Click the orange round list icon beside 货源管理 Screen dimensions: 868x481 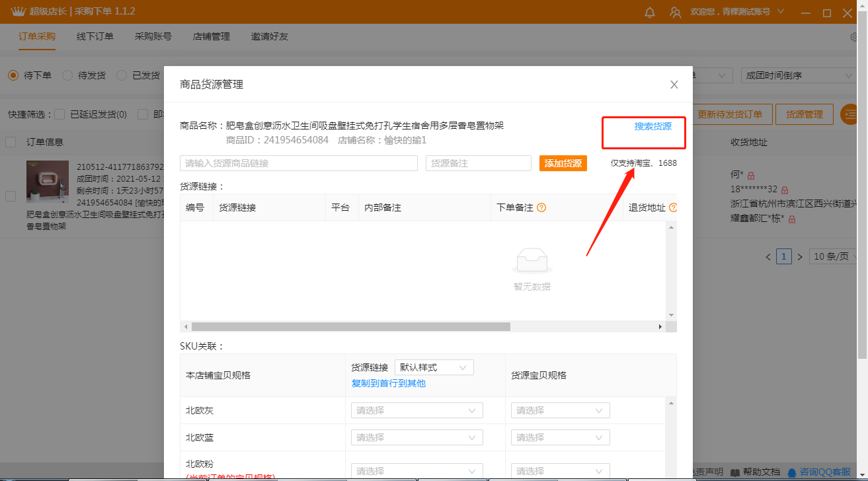(849, 114)
